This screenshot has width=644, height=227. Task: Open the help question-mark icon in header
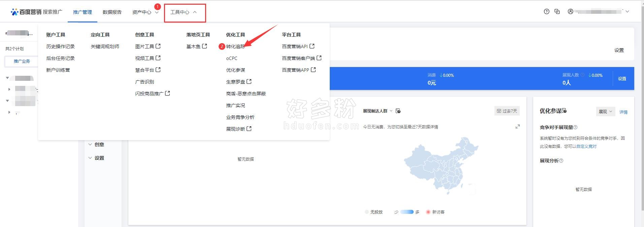pyautogui.click(x=547, y=11)
